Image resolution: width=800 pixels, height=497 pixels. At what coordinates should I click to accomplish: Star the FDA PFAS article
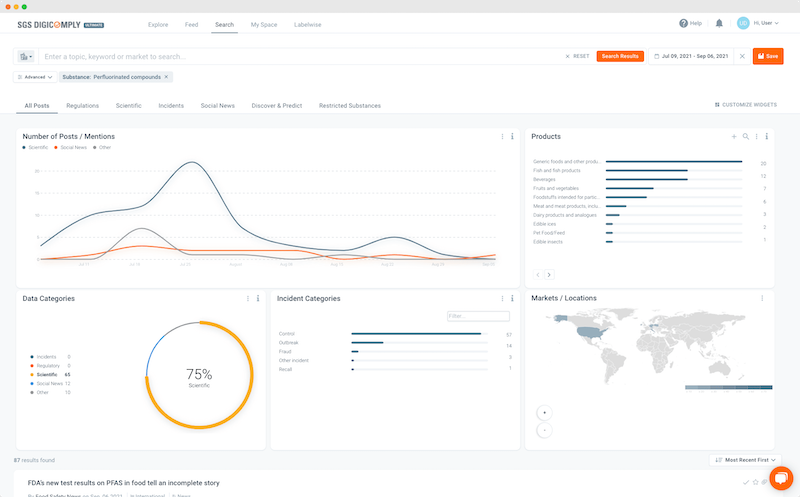756,482
